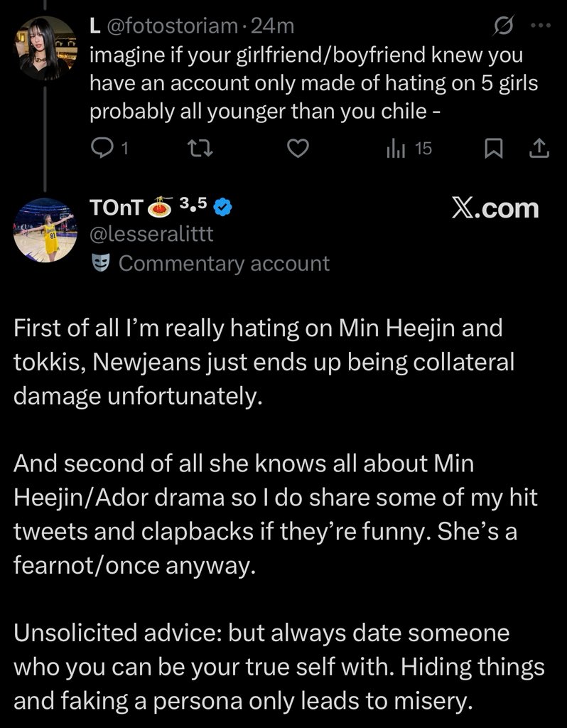Bookmark the fotostoriam tweet
The height and width of the screenshot is (728, 567).
coord(494,149)
